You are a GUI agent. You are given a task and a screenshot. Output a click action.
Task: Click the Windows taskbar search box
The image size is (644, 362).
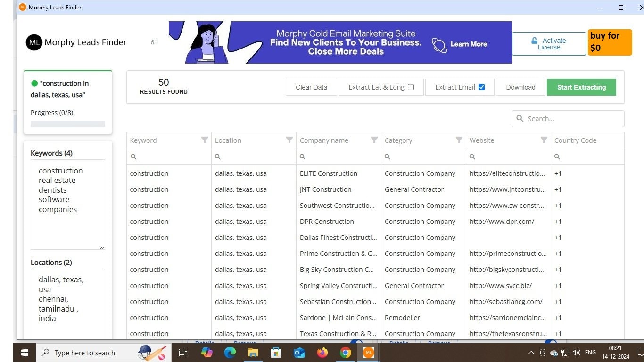pyautogui.click(x=103, y=353)
